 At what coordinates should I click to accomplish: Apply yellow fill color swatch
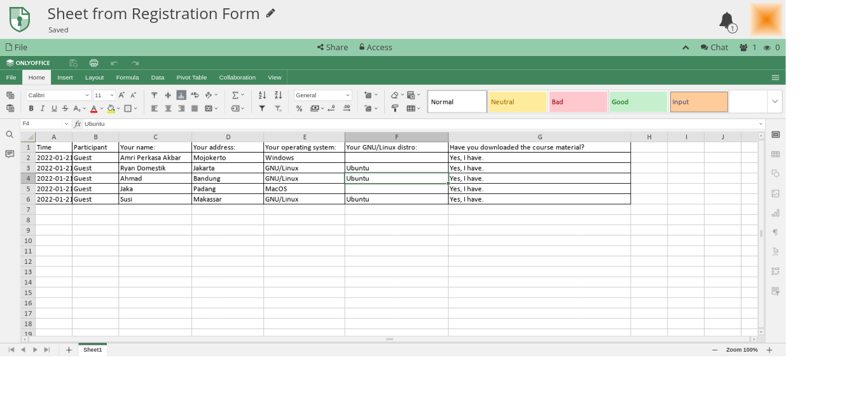coord(111,109)
